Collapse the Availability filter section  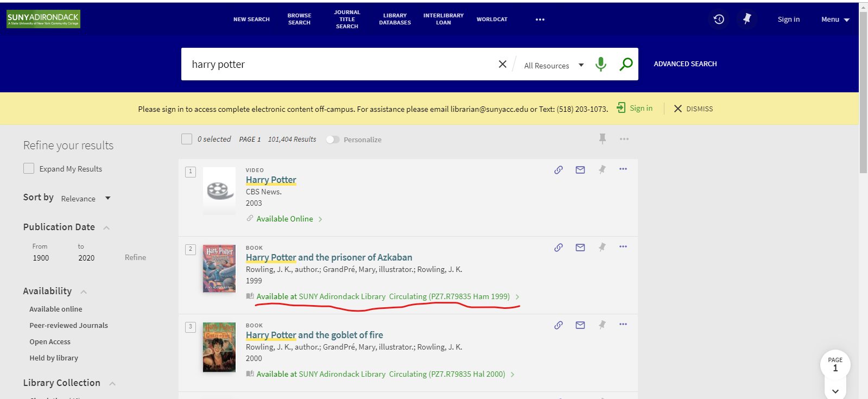[84, 292]
